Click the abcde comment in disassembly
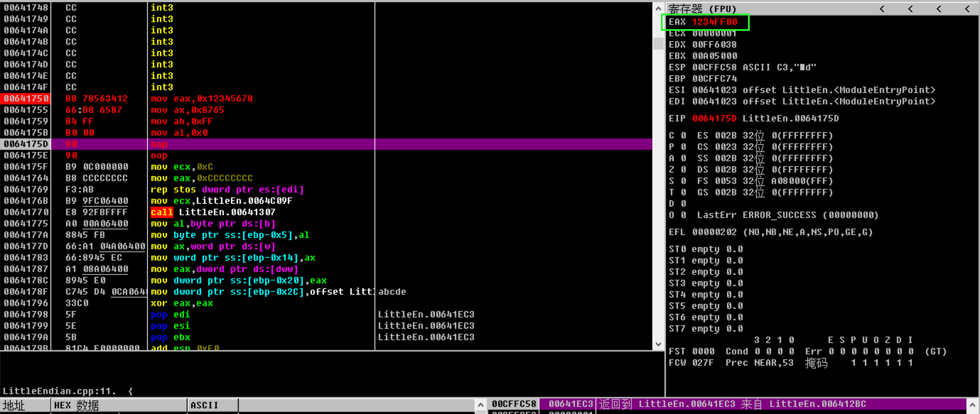Screen dimensions: 980x414 point(392,292)
